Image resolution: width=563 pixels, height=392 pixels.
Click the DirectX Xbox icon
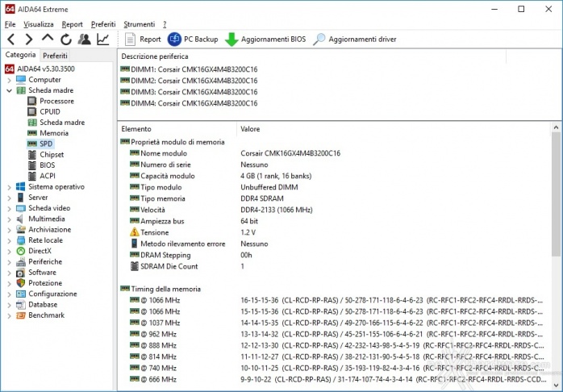[21, 251]
